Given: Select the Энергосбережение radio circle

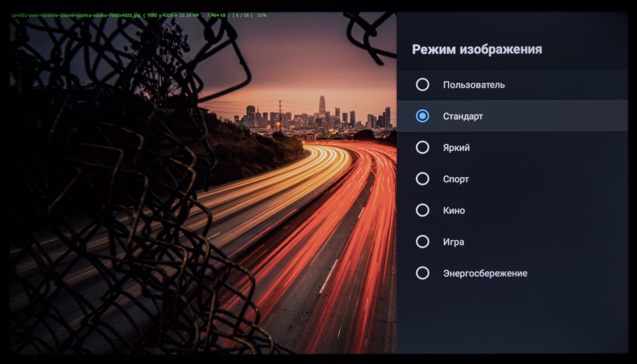Looking at the screenshot, I should click(422, 273).
